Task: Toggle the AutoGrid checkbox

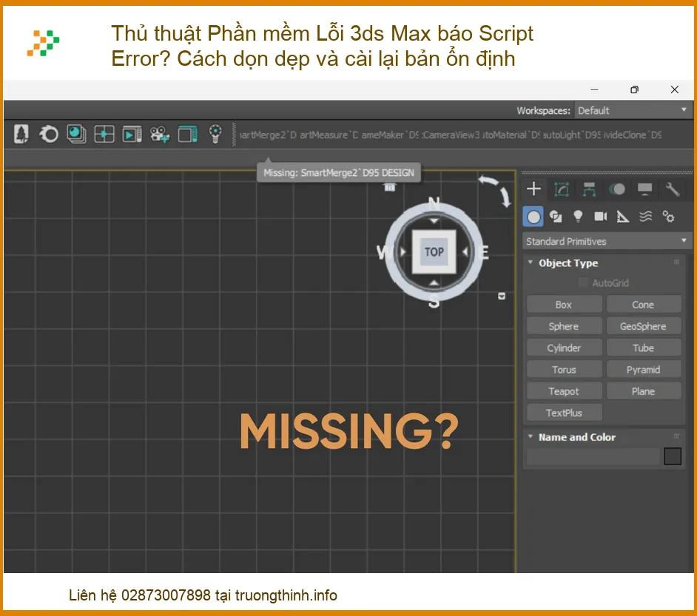Action: pos(583,282)
